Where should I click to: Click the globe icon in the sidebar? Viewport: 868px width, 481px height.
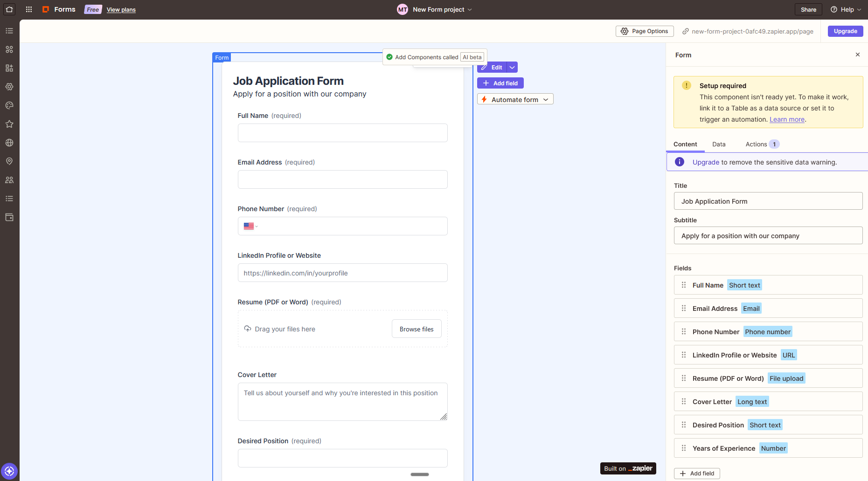click(9, 143)
